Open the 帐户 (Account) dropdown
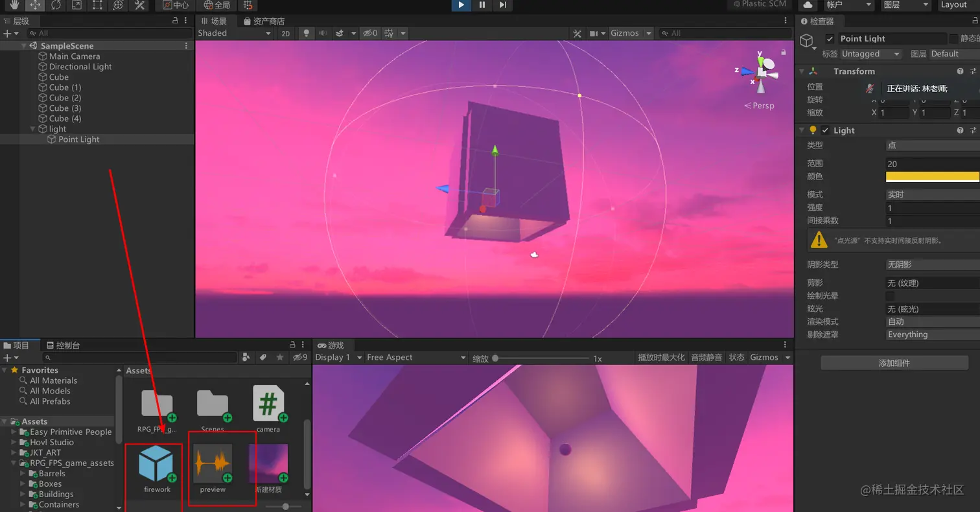 (848, 5)
